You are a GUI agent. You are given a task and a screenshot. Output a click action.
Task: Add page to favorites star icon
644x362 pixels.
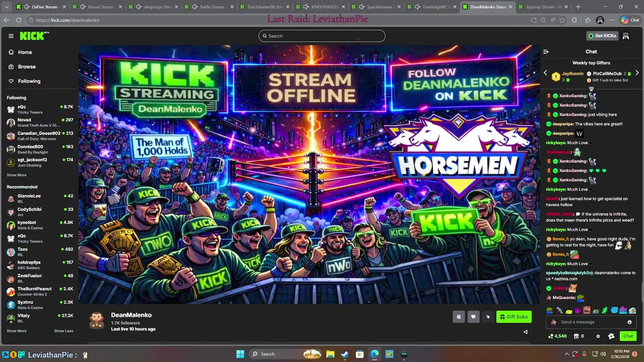coord(562,20)
